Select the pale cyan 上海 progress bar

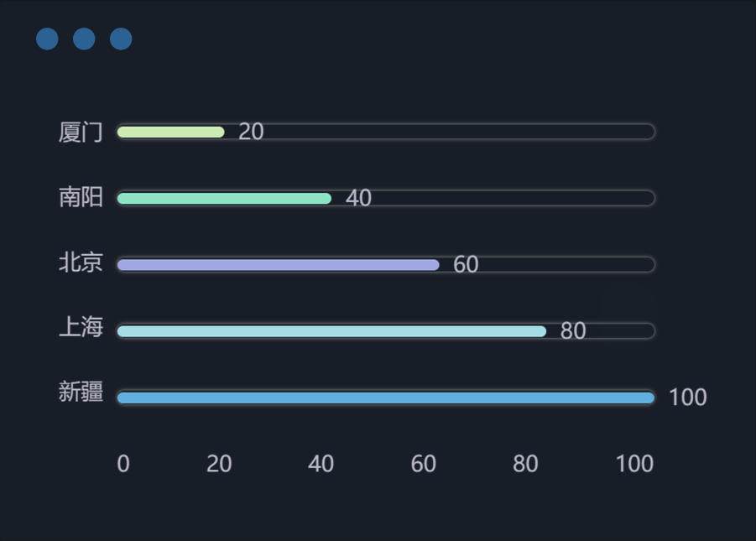331,331
